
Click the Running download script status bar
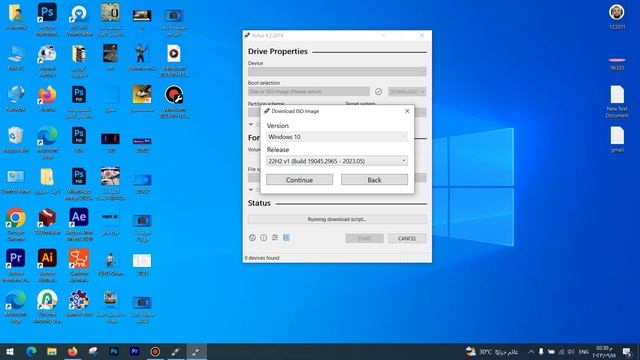337,219
